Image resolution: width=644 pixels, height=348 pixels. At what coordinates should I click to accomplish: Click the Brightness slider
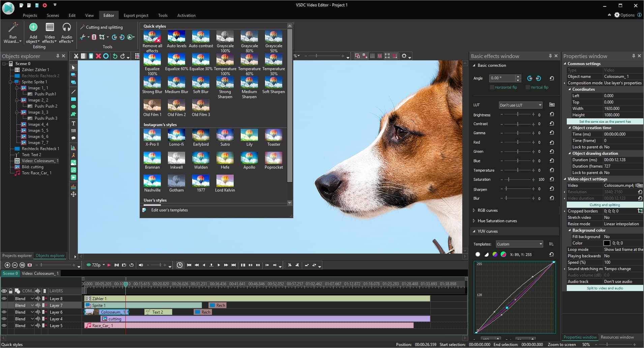[518, 115]
